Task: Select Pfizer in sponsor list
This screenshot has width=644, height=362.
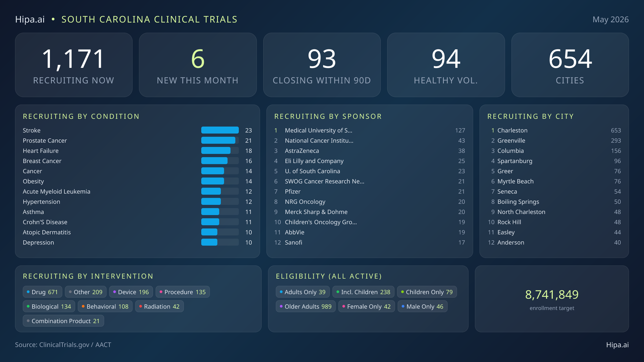Action: point(369,191)
